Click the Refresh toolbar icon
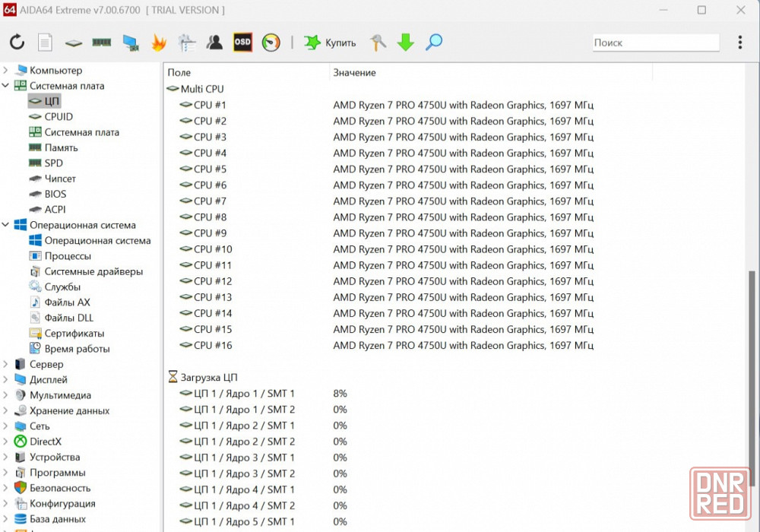The width and height of the screenshot is (760, 532). (x=17, y=43)
